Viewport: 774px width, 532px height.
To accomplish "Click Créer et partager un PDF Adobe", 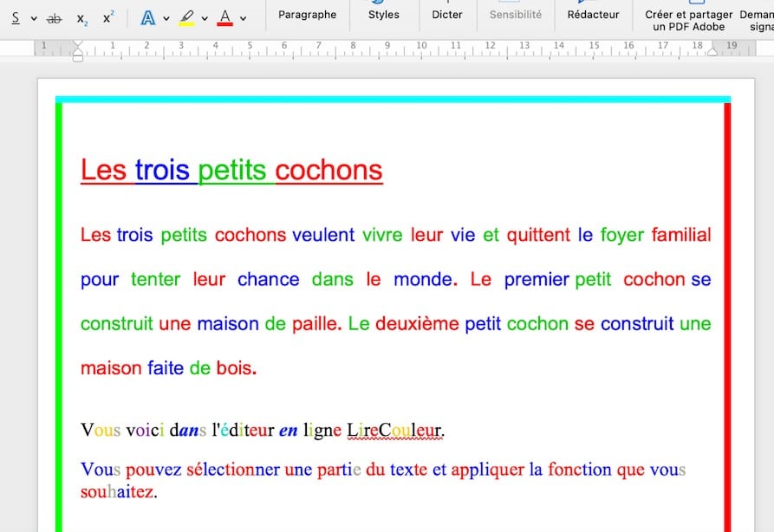I will click(x=688, y=20).
